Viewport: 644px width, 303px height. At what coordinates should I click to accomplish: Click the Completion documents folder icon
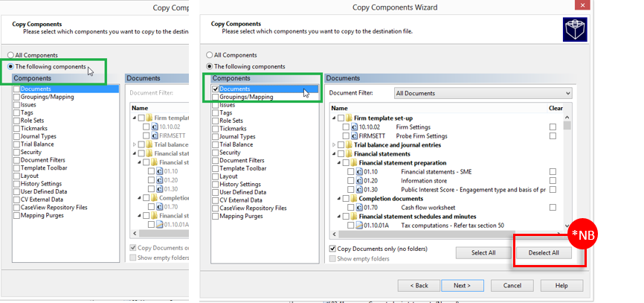coord(354,199)
